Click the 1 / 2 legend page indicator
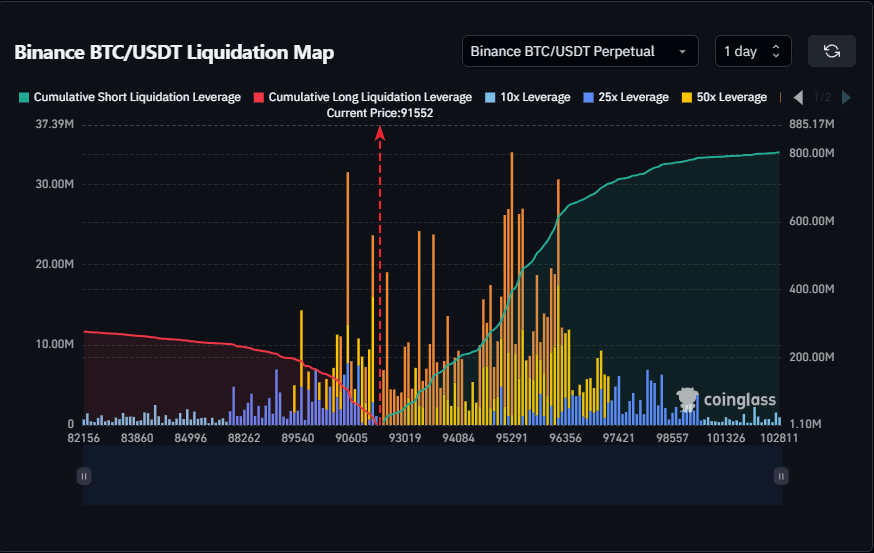 click(822, 98)
